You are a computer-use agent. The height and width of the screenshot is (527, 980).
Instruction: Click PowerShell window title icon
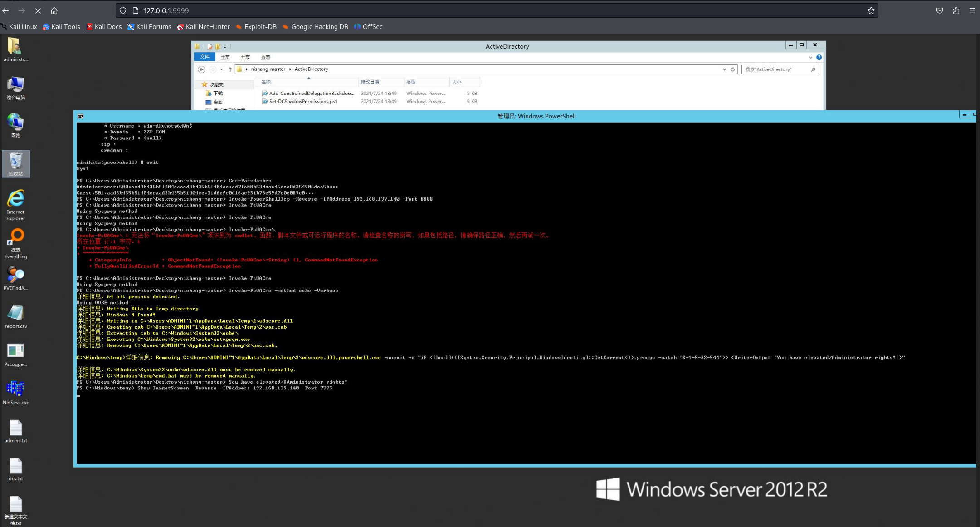coord(81,116)
